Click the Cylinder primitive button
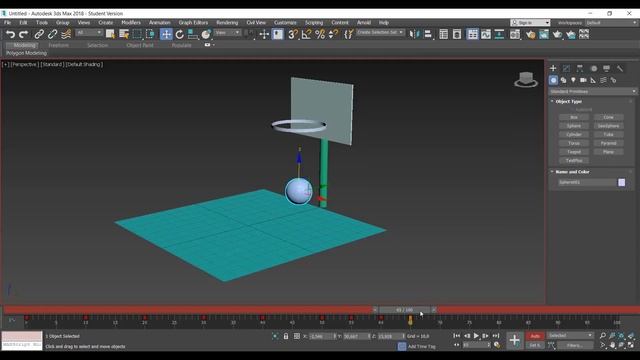The width and height of the screenshot is (640, 360). pyautogui.click(x=574, y=135)
